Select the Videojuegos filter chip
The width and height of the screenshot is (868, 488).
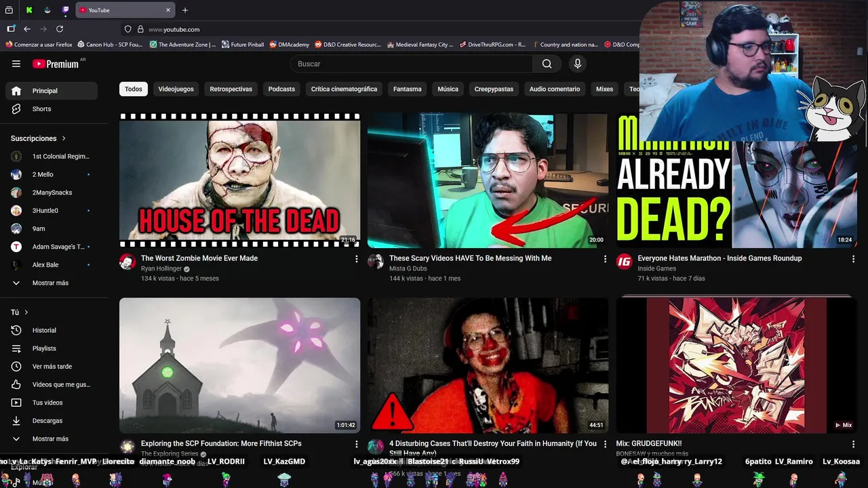pyautogui.click(x=176, y=89)
